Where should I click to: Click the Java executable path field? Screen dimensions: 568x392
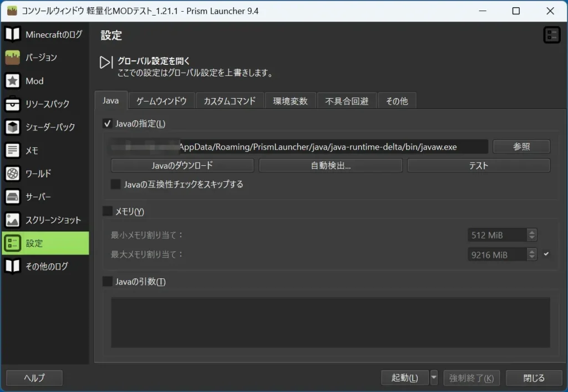coord(300,146)
